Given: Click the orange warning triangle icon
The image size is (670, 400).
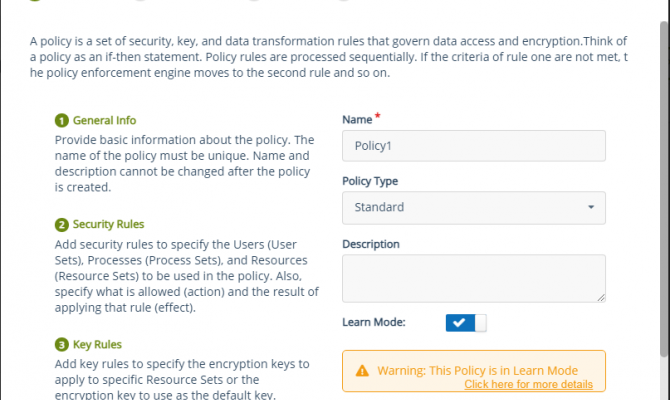Looking at the screenshot, I should click(x=362, y=371).
